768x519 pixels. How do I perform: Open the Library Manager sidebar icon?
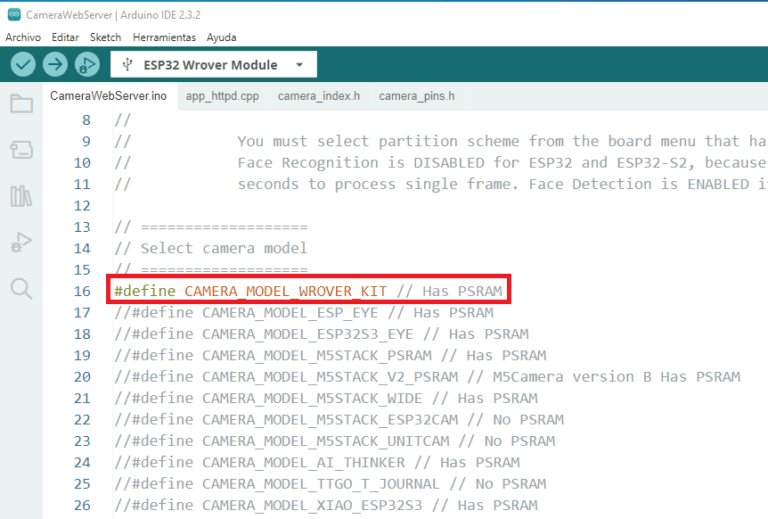tap(21, 196)
